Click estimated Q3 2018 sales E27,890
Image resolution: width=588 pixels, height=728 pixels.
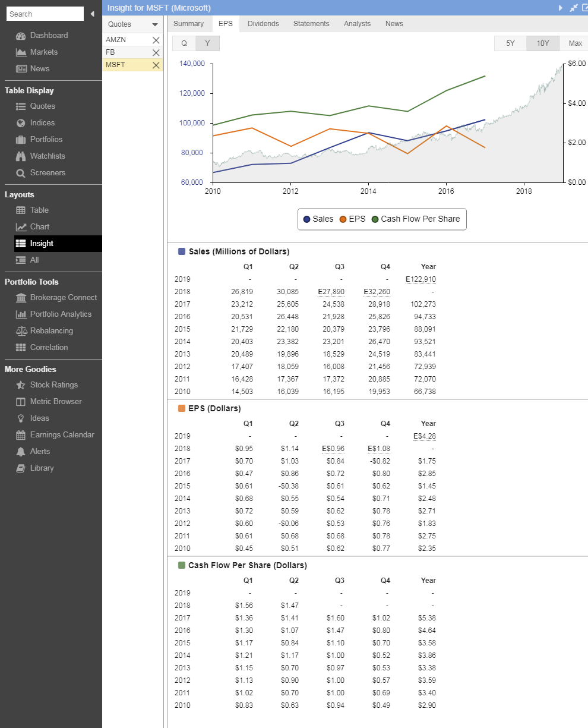point(331,292)
